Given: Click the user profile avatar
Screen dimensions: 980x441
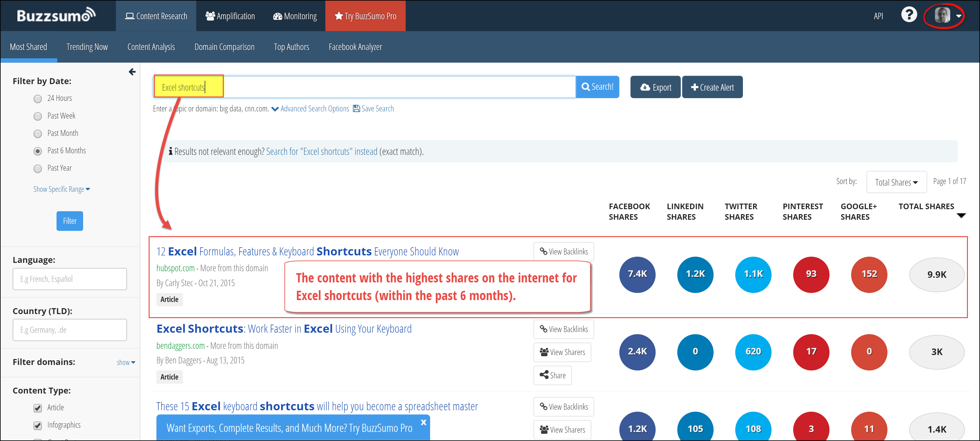Looking at the screenshot, I should coord(942,16).
